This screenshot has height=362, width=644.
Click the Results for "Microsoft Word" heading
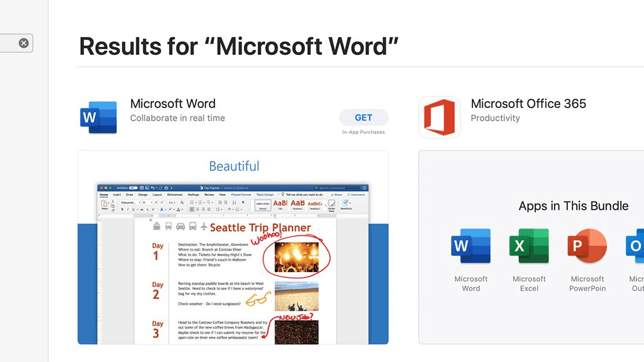click(239, 46)
